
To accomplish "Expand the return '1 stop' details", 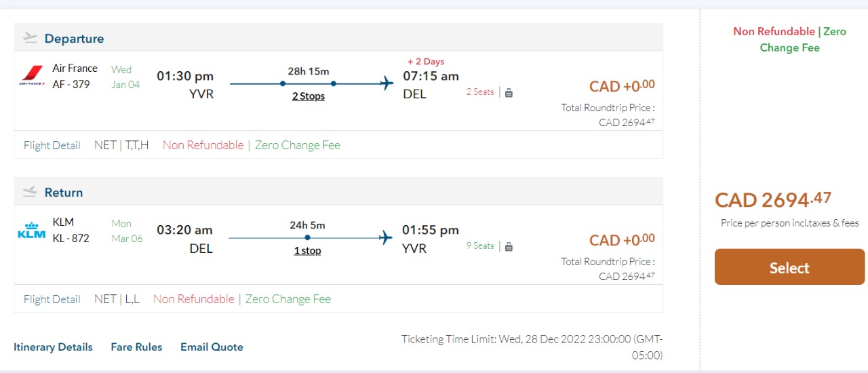I will coord(307,251).
